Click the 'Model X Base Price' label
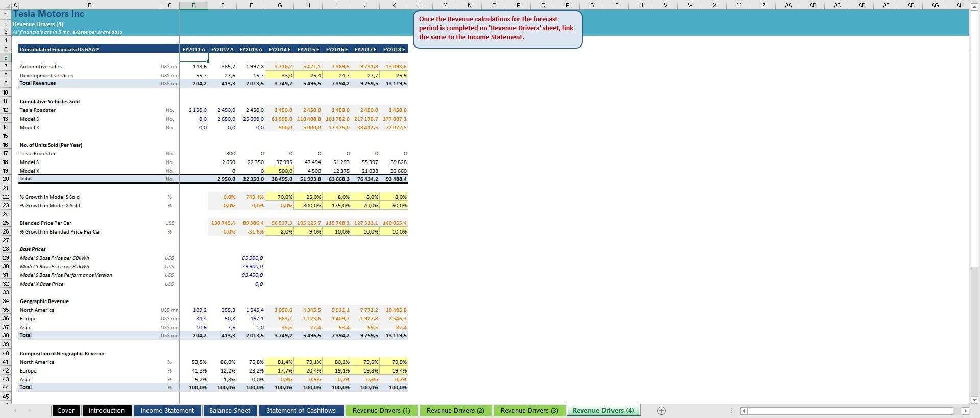This screenshot has height=418, width=980. pyautogui.click(x=41, y=284)
